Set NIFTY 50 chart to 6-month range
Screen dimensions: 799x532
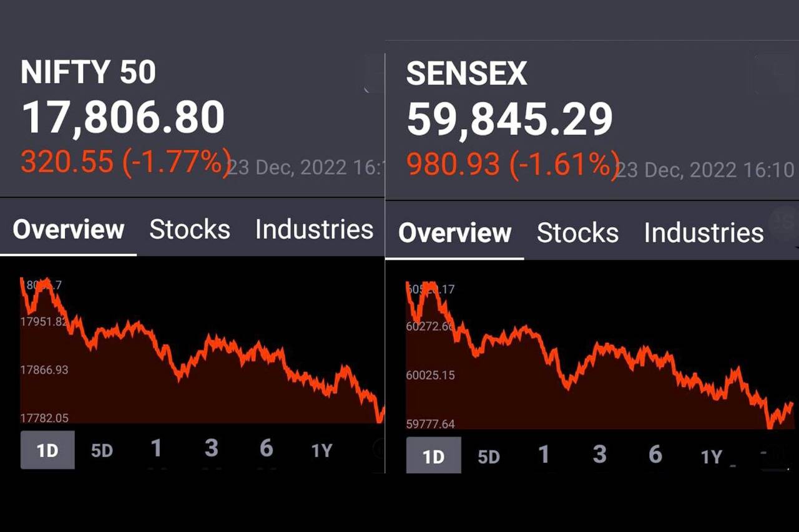pyautogui.click(x=267, y=449)
